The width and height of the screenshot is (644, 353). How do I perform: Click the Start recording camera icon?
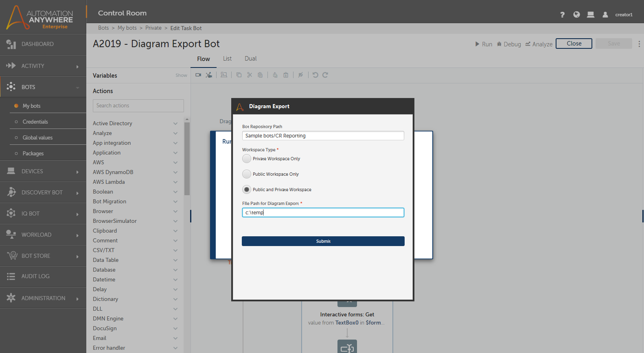198,75
